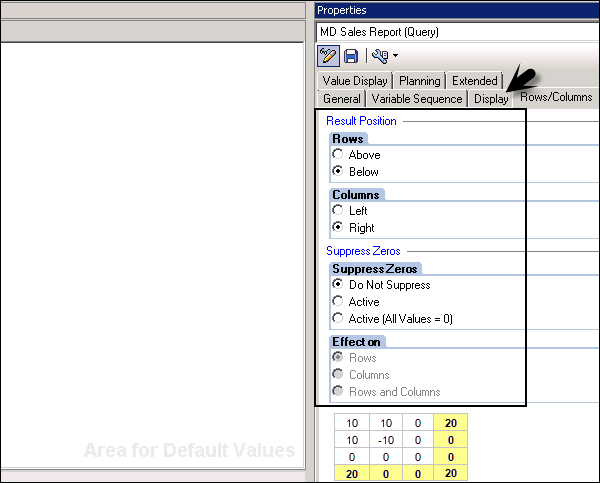Choose Below for rows result position

338,172
